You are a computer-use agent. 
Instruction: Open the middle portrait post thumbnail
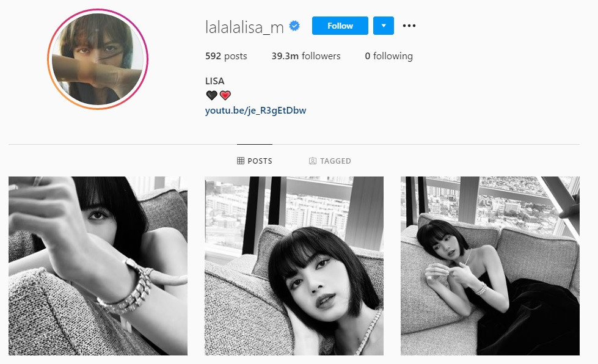[294, 266]
